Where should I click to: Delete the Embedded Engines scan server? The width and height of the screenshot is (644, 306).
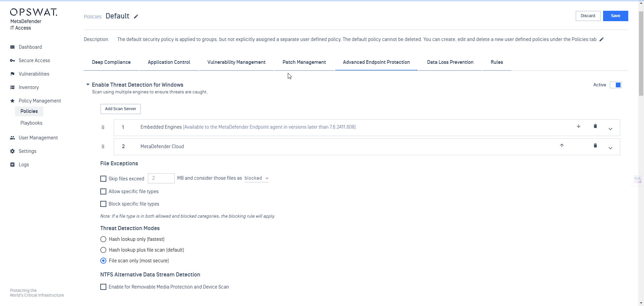click(595, 126)
